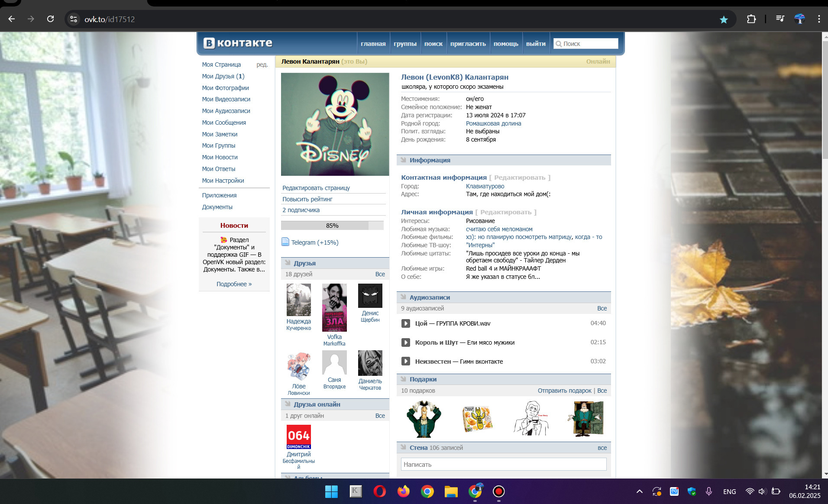Open the ENG language indicator in the taskbar
The height and width of the screenshot is (504, 828).
click(x=729, y=491)
